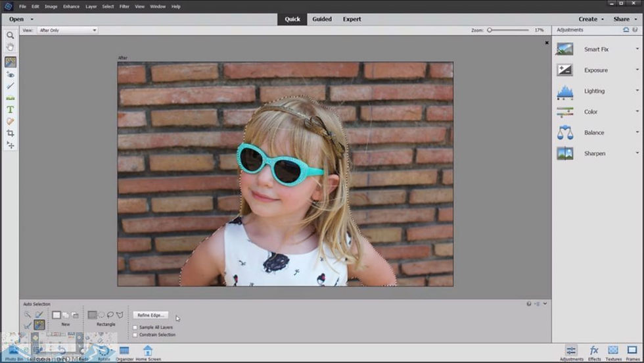Open the View mode dropdown
Screen dimensions: 644x363
[67, 30]
